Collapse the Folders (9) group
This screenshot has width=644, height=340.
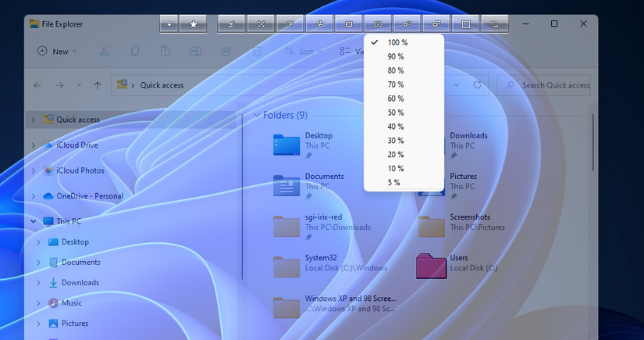point(257,115)
